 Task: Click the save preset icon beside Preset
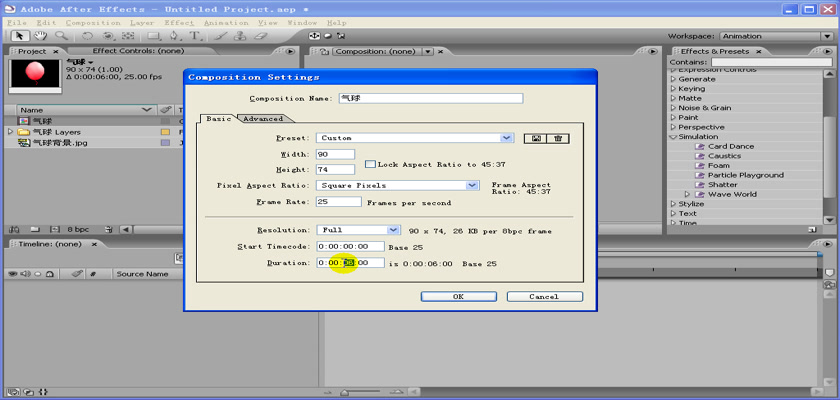535,138
